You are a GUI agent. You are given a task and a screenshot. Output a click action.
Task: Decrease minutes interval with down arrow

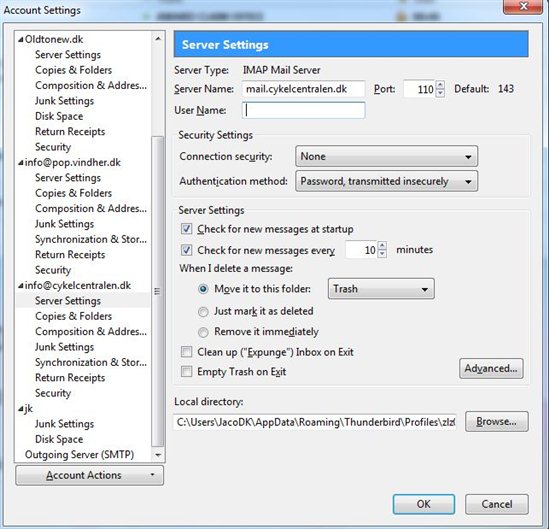(x=382, y=253)
